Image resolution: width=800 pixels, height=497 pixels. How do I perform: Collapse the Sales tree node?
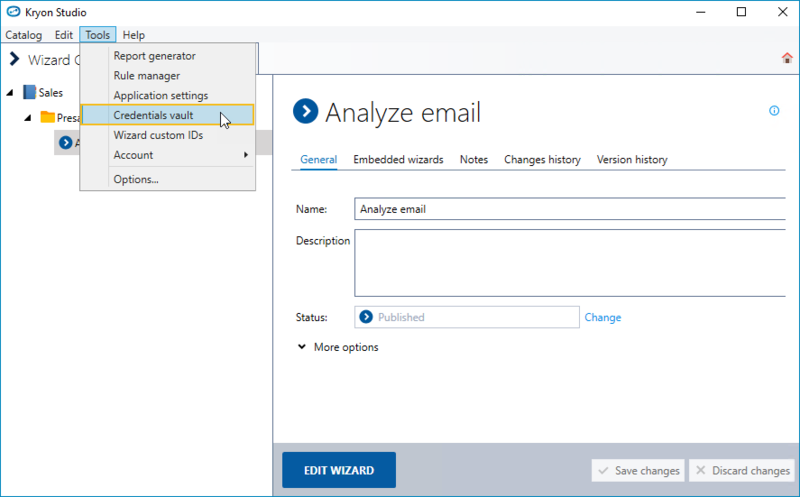[x=10, y=93]
